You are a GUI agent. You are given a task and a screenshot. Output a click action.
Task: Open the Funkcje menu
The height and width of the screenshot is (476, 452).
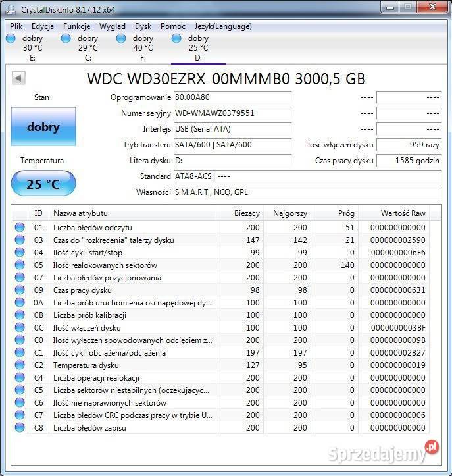pos(77,26)
